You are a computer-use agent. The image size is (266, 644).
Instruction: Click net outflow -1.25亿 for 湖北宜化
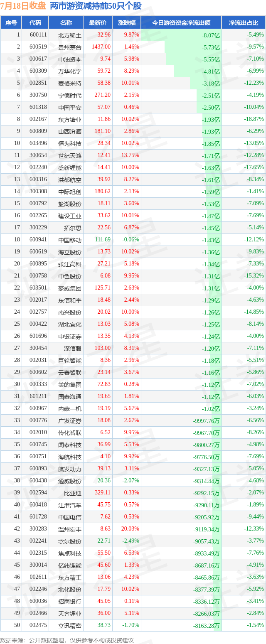tap(211, 324)
